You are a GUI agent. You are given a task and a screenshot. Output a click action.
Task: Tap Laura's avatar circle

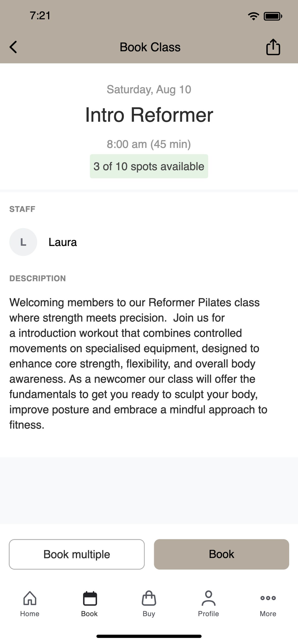23,242
